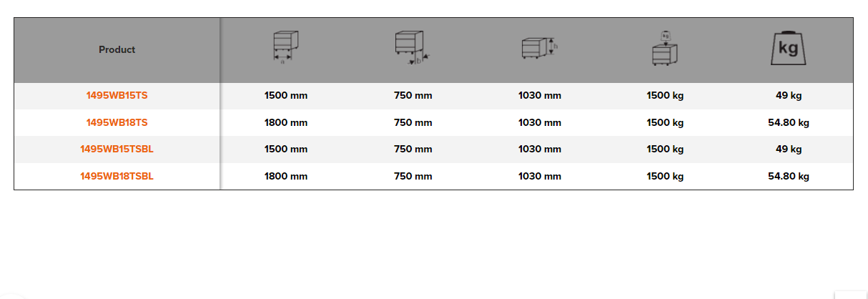Open product 1495WB18TSBL link
868x299 pixels.
point(117,176)
